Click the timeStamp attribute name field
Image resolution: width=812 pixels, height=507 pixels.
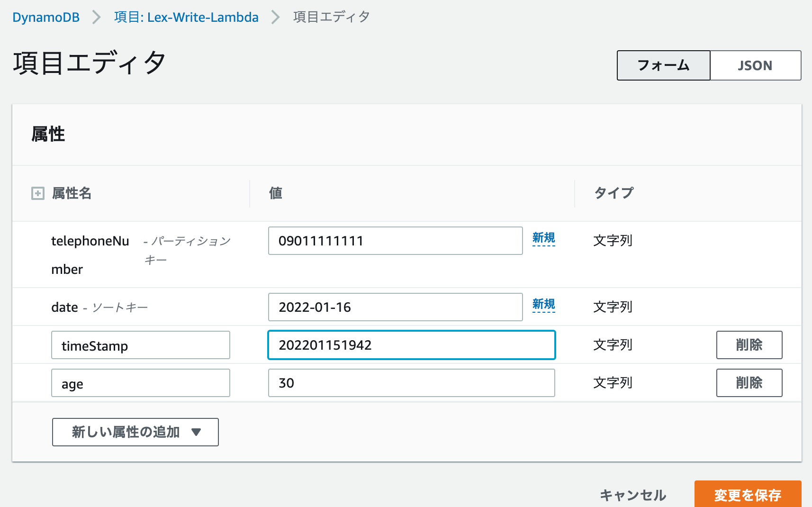[140, 345]
